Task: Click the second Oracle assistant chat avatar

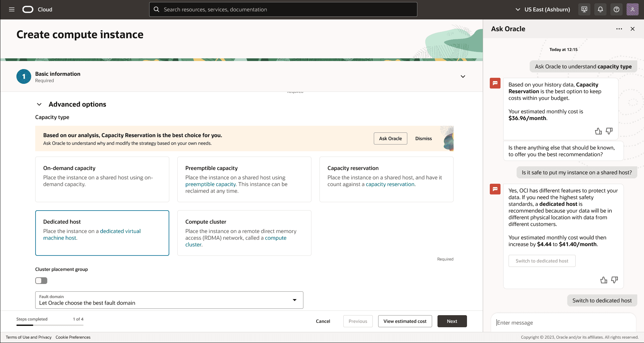Action: click(495, 189)
